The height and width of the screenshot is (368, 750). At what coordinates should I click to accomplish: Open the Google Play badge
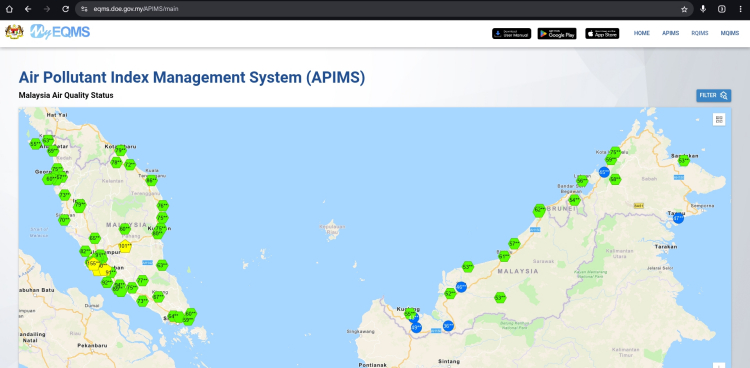click(x=557, y=33)
